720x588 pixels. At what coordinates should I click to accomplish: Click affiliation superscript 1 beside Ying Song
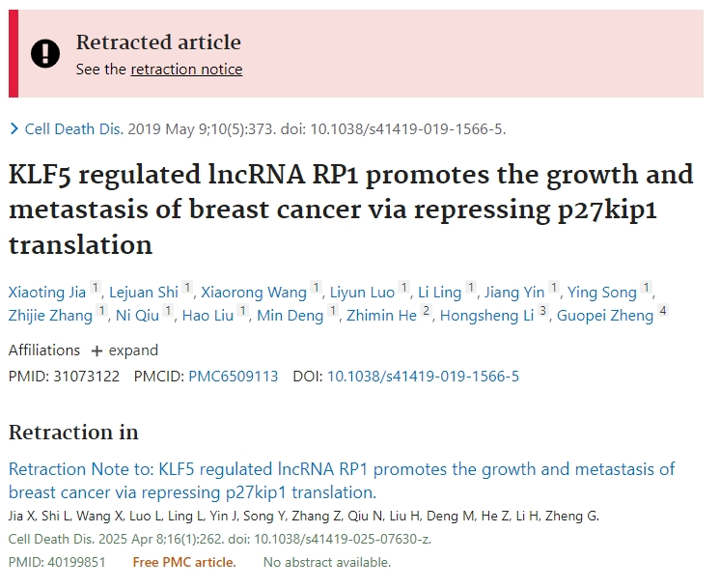coord(646,288)
